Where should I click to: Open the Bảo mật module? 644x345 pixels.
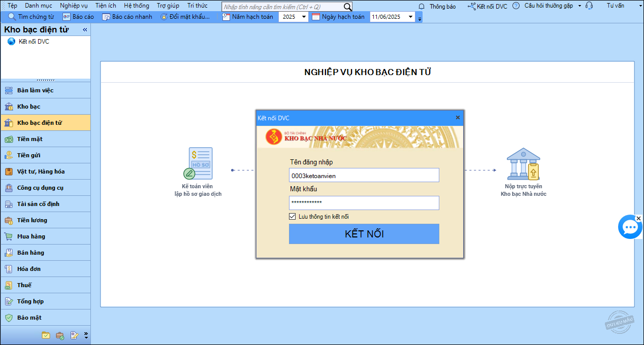(46, 318)
